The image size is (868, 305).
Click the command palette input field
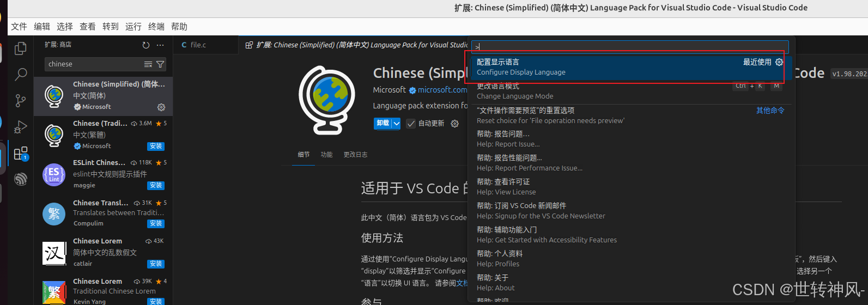pyautogui.click(x=630, y=47)
